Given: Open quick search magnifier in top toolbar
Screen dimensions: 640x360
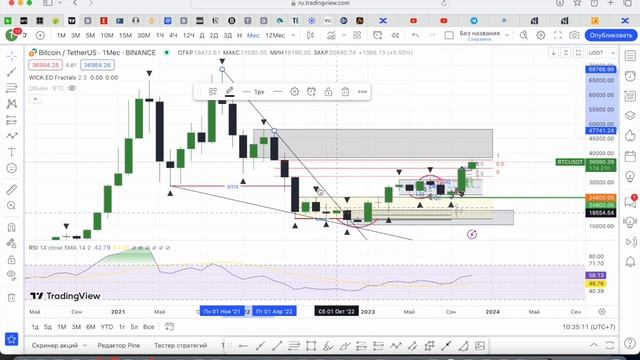Looking at the screenshot, I should (524, 36).
